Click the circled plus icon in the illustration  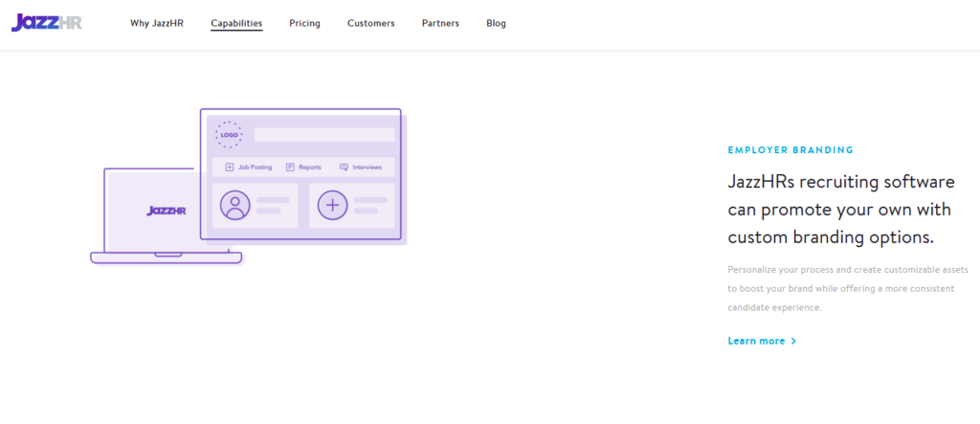332,205
